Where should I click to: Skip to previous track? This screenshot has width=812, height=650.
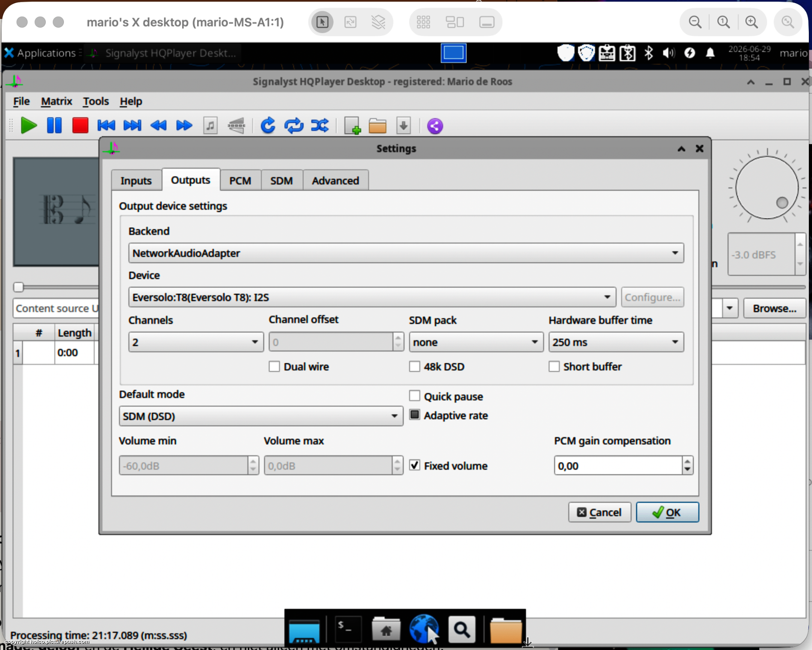106,125
